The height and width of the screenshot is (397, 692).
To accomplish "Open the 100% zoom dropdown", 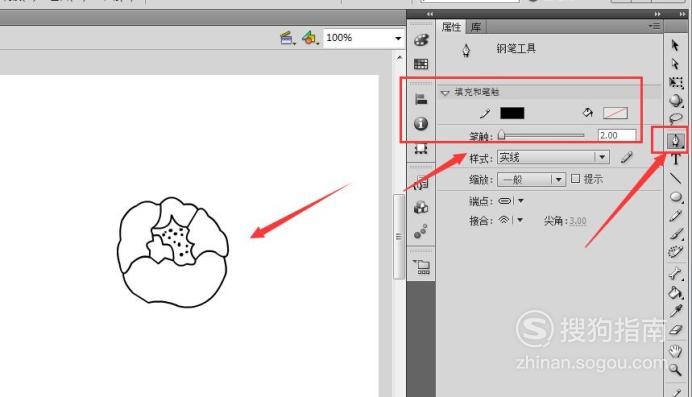I will (398, 38).
